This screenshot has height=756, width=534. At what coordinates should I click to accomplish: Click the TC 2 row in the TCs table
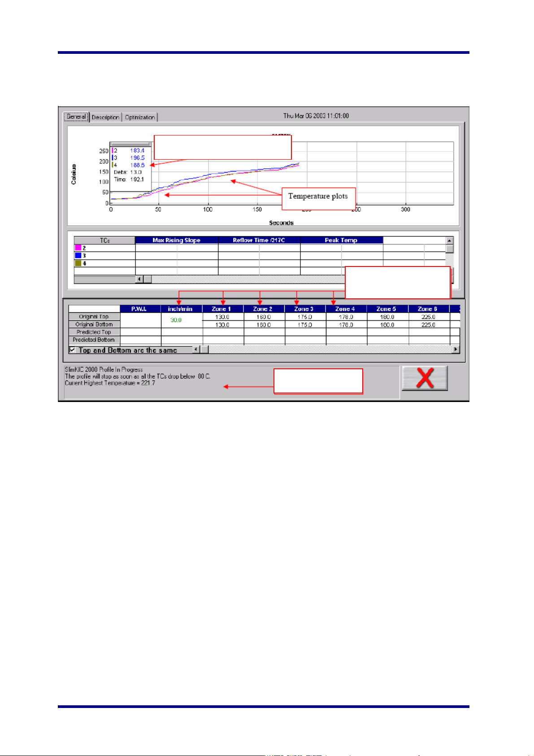click(x=260, y=248)
